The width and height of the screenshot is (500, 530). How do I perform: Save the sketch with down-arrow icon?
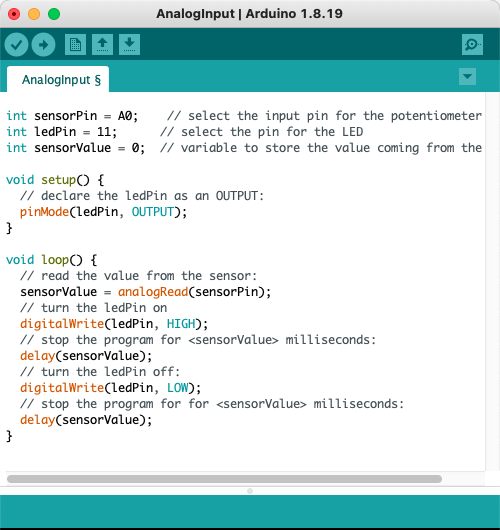click(129, 45)
